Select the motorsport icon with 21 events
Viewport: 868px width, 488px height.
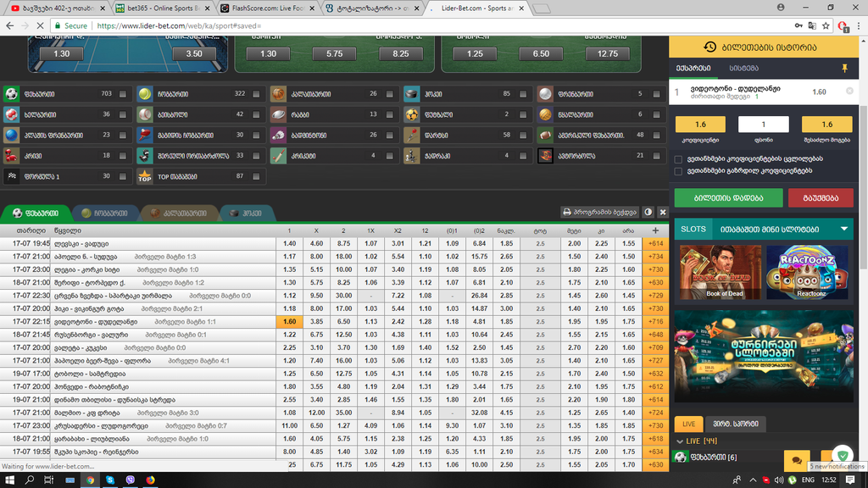tap(545, 156)
